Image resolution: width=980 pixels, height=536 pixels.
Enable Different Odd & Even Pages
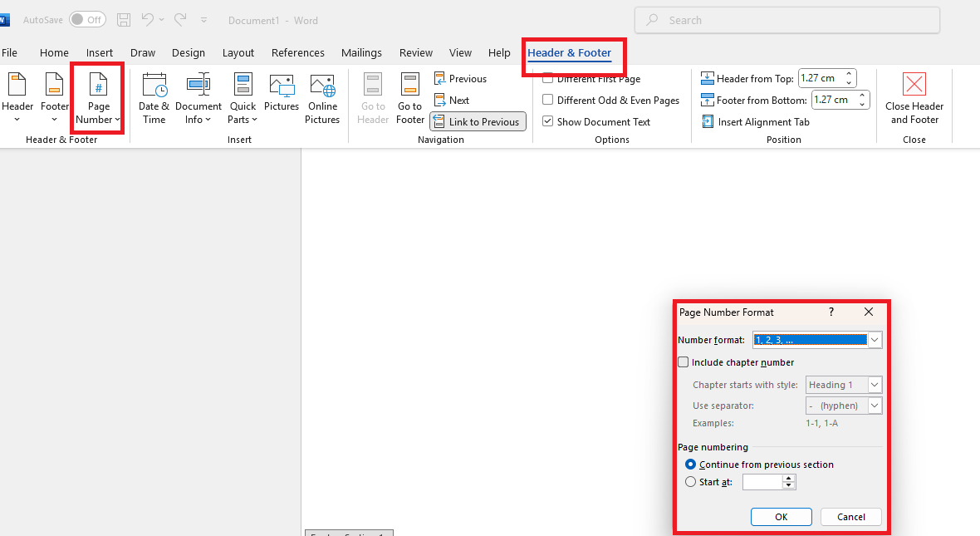pos(548,100)
